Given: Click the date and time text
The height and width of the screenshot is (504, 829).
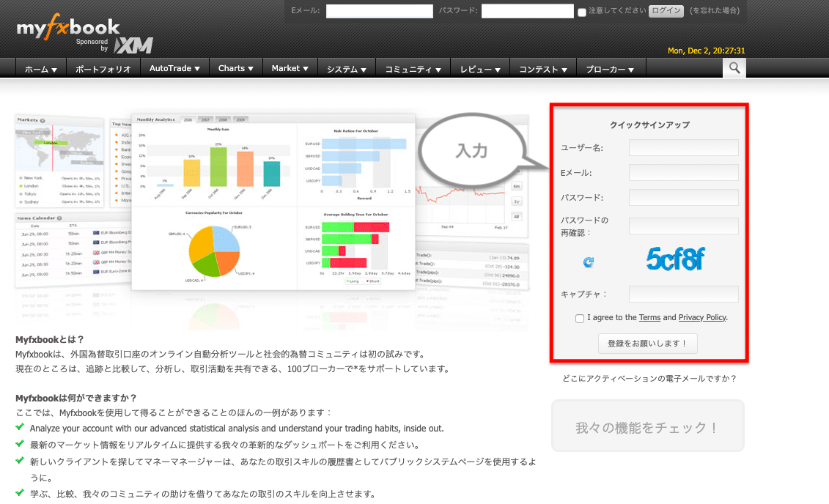Looking at the screenshot, I should [x=706, y=51].
